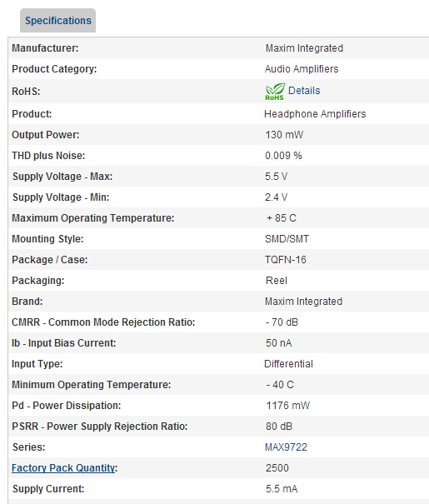Click the Manufacturer row label
429x504 pixels.
pos(45,48)
